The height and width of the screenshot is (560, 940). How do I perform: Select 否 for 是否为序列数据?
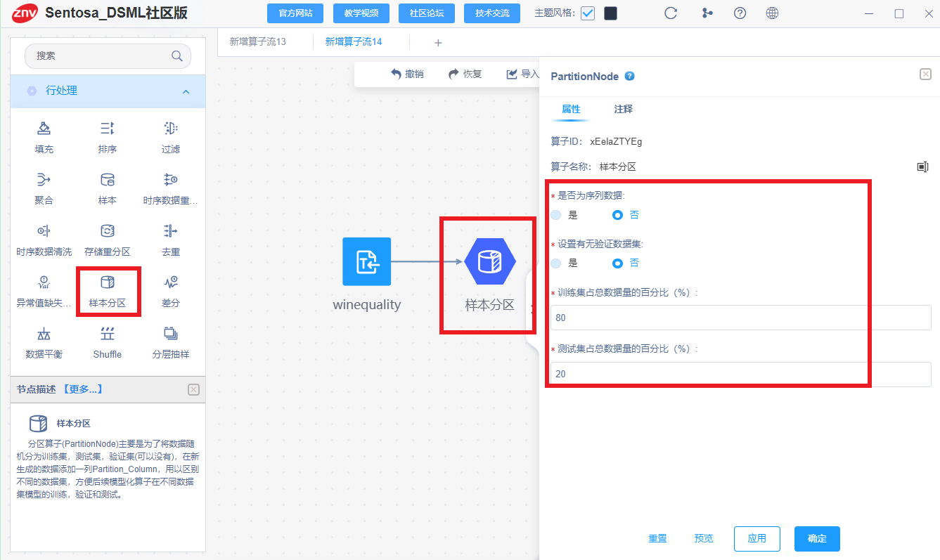(618, 215)
